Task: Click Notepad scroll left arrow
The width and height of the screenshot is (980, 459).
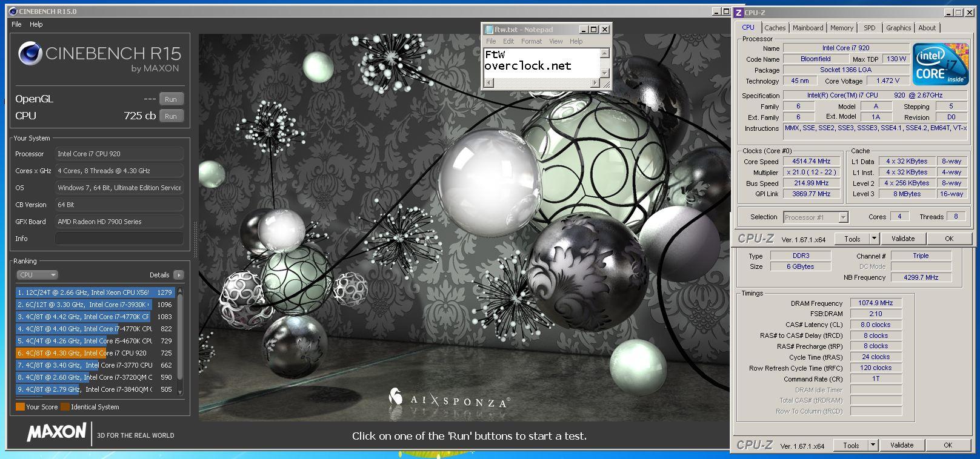Action: tap(488, 83)
